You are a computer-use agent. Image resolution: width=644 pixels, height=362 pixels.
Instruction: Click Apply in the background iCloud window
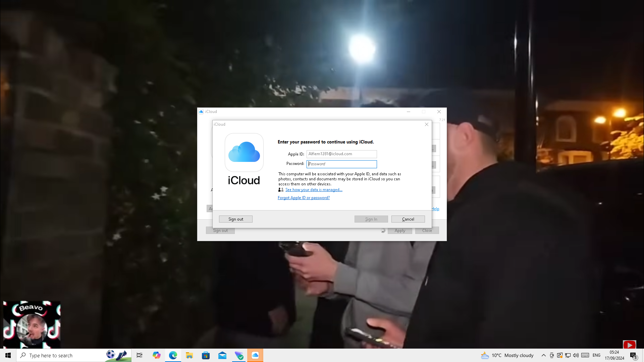pyautogui.click(x=400, y=231)
